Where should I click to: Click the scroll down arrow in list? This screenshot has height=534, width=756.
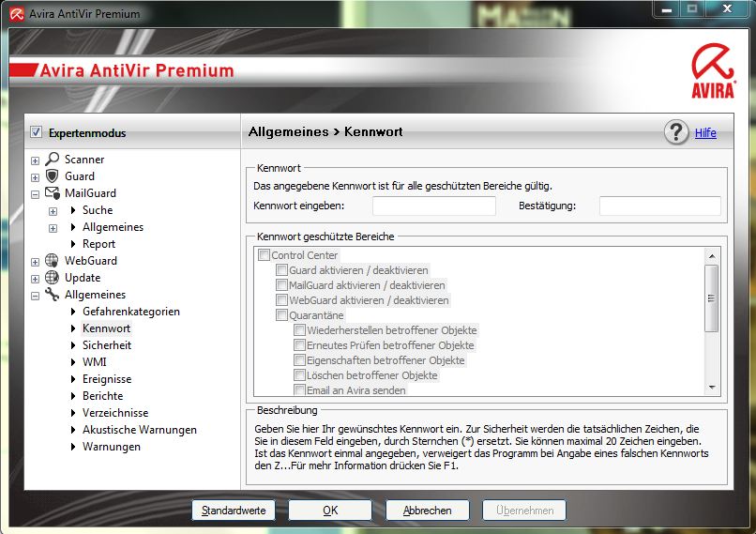tap(712, 388)
